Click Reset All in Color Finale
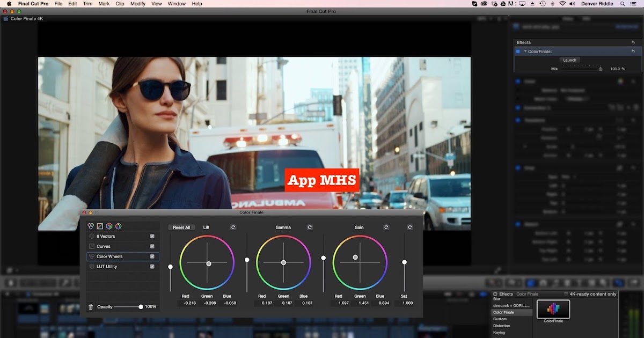This screenshot has width=644, height=338. (x=181, y=227)
